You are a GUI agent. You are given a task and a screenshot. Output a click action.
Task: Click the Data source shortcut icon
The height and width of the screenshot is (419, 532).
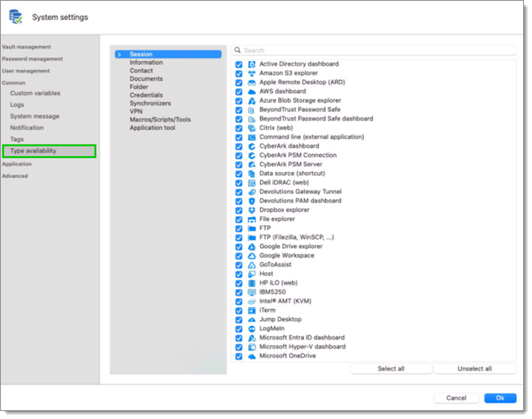tap(252, 173)
